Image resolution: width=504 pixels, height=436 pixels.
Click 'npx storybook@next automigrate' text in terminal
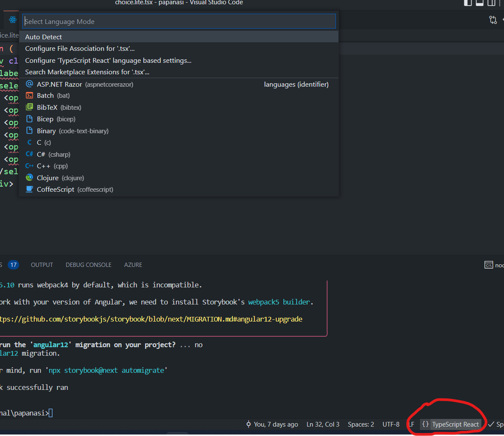(x=106, y=370)
